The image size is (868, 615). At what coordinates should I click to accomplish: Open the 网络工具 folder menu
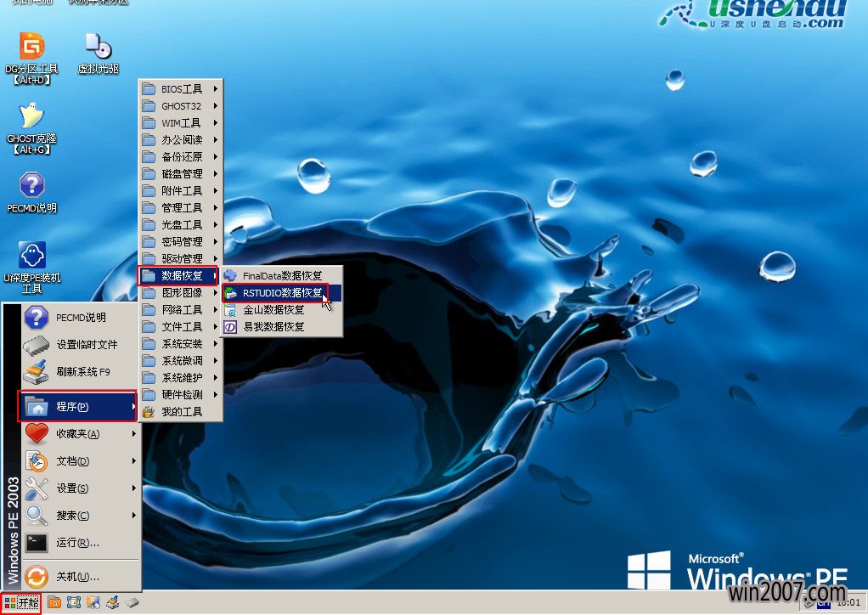(180, 310)
